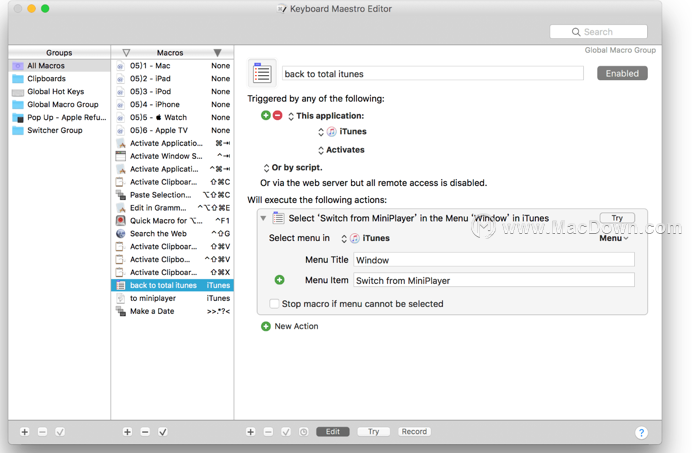
Task: Check Stop macro if menu cannot be selected
Action: tap(274, 304)
